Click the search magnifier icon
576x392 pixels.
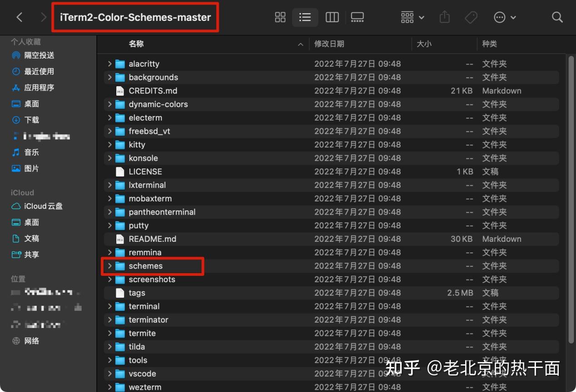tap(557, 17)
